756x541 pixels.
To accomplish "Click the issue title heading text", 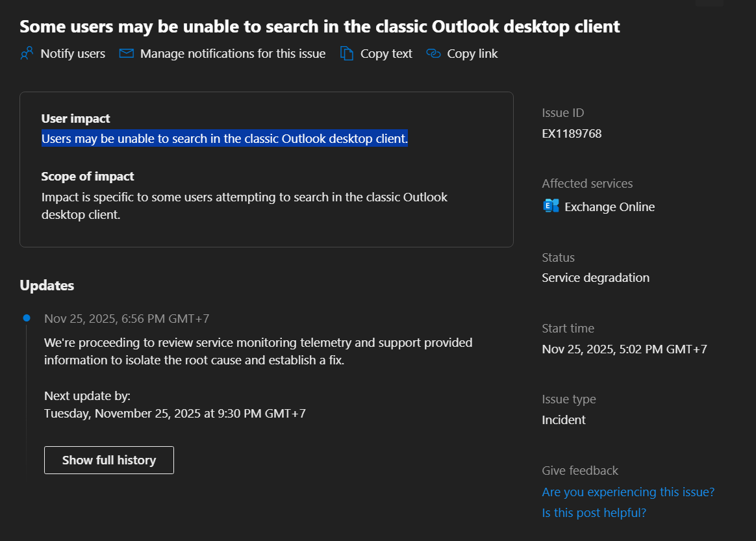I will (320, 27).
